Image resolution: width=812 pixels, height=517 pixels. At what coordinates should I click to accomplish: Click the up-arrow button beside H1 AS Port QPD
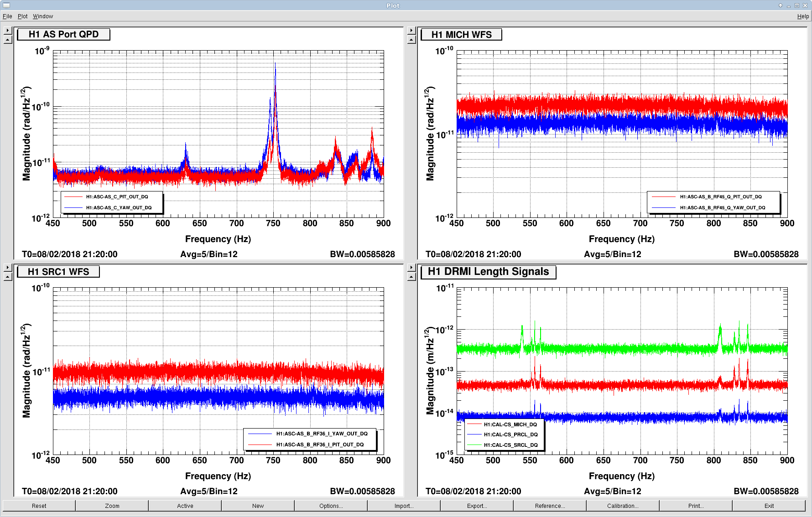coord(8,40)
